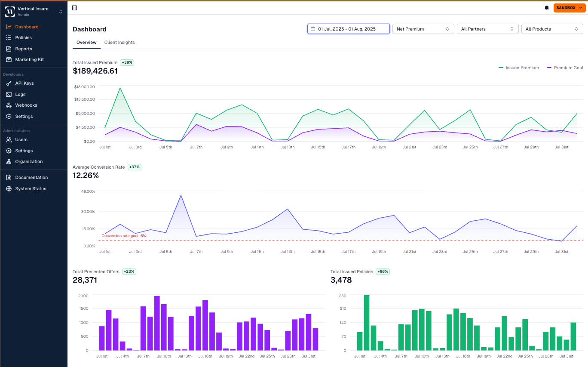Click the date range picker field
Viewport: 588px width, 367px height.
pyautogui.click(x=348, y=29)
